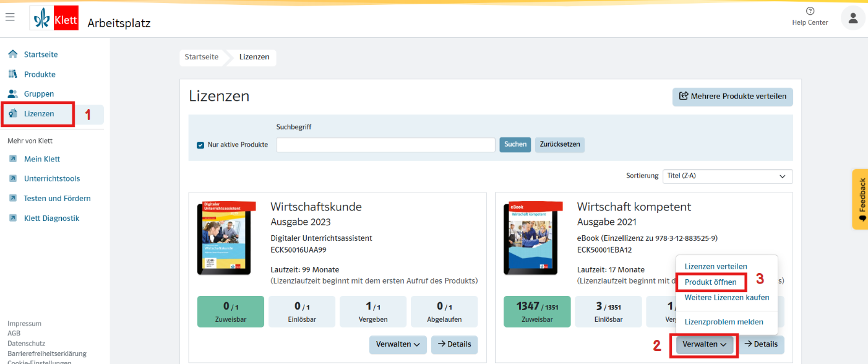Viewport: 868px width, 364px height.
Task: Expand the Sortierung Titel (Z-A) dropdown
Action: [x=727, y=176]
